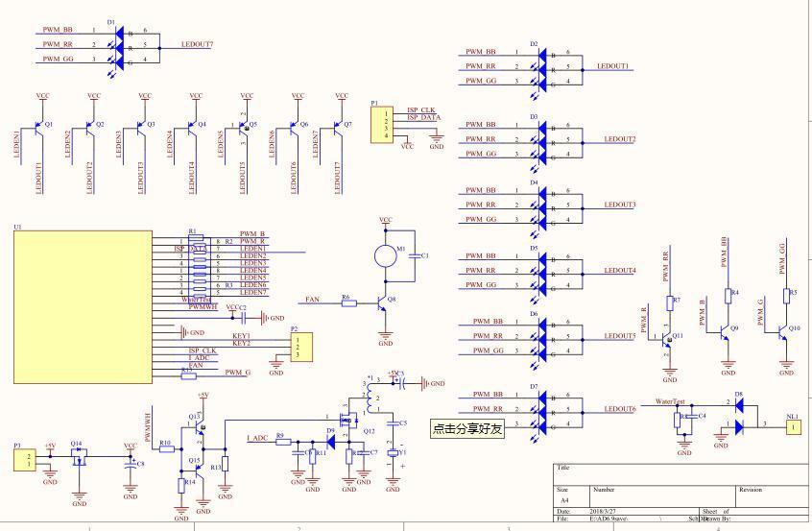Select the D1 RGB LED symbol
The width and height of the screenshot is (812, 531).
click(120, 45)
